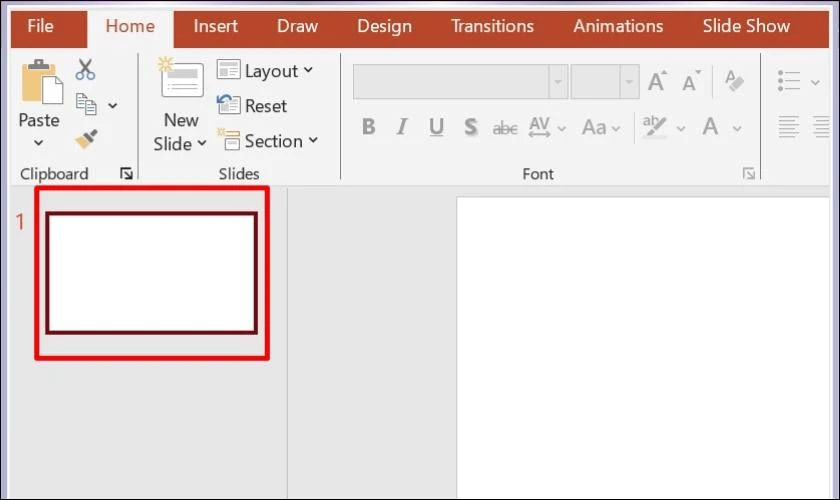The width and height of the screenshot is (840, 500).
Task: Click inside the font size box
Action: (x=596, y=81)
